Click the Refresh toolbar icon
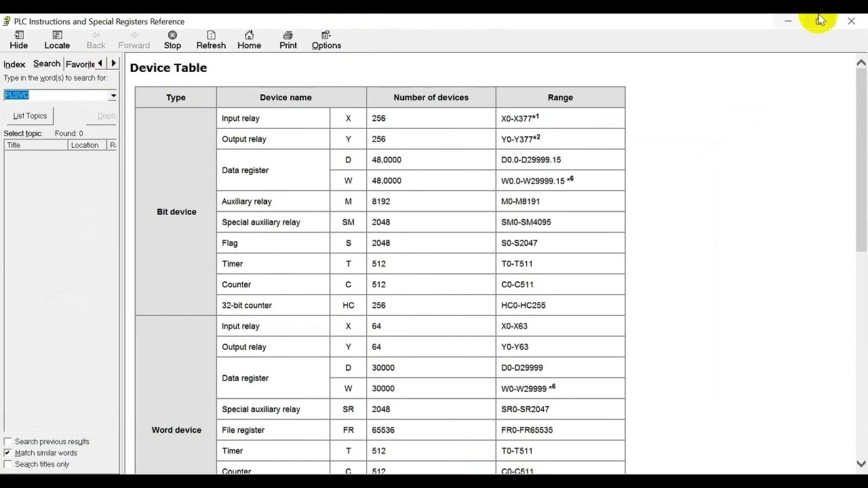This screenshot has height=488, width=868. [x=211, y=40]
